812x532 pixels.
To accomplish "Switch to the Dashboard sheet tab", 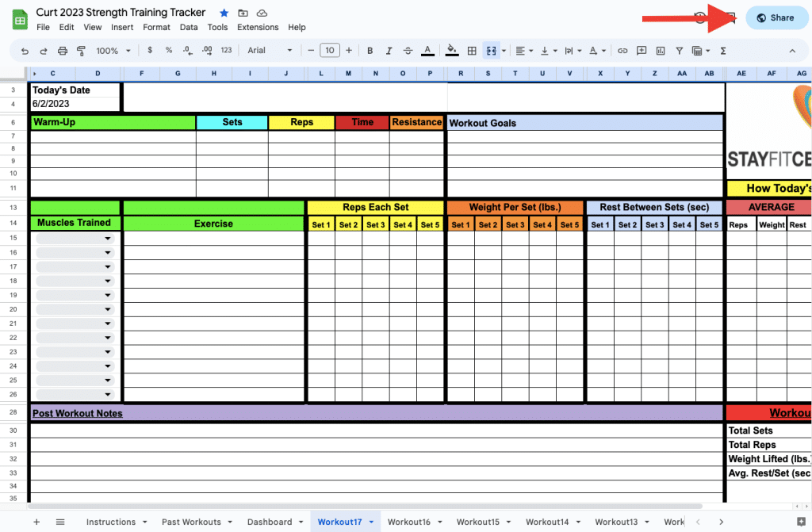I will point(270,522).
